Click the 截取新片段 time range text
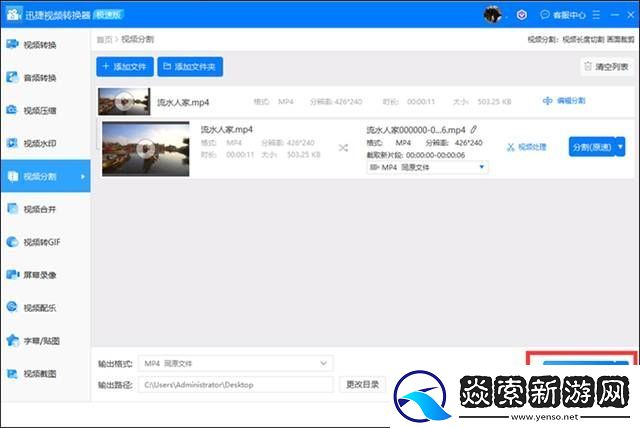The image size is (640, 428). coord(416,155)
